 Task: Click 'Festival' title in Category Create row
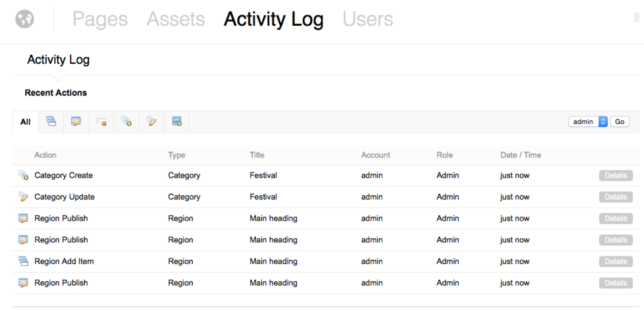coord(263,175)
